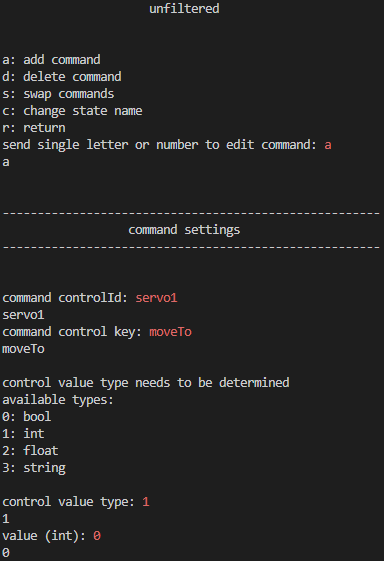Select the '3: string' type option
The width and height of the screenshot is (384, 561).
(34, 468)
